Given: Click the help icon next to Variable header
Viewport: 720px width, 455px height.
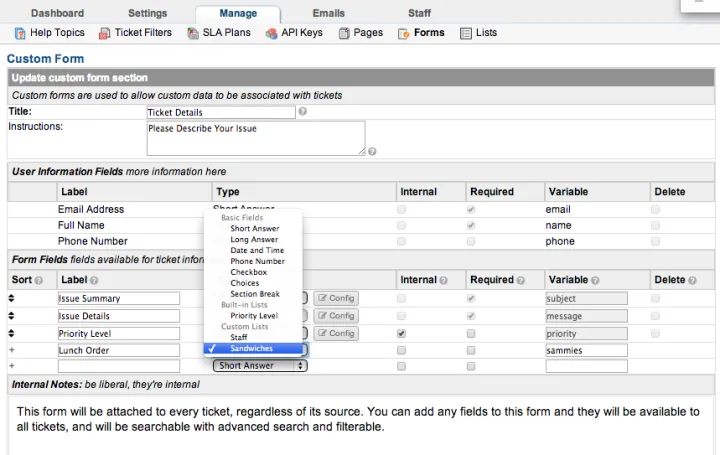Looking at the screenshot, I should coord(596,280).
